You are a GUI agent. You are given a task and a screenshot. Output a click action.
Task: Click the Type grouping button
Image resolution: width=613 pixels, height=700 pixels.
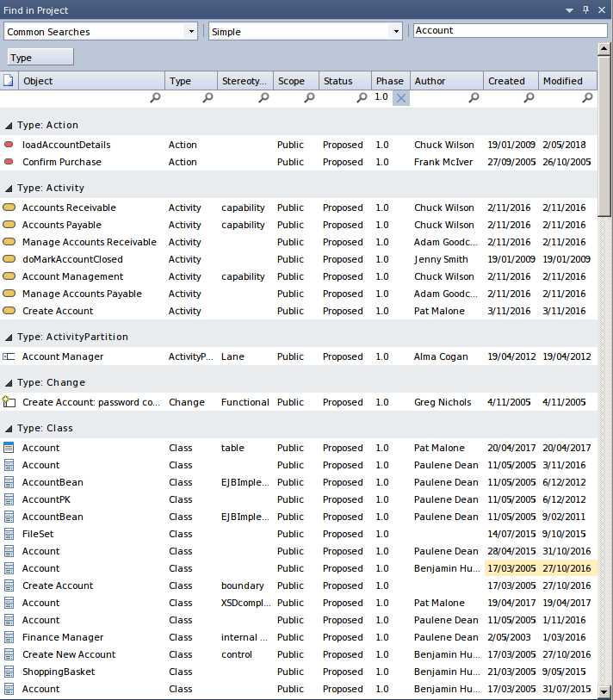point(40,58)
